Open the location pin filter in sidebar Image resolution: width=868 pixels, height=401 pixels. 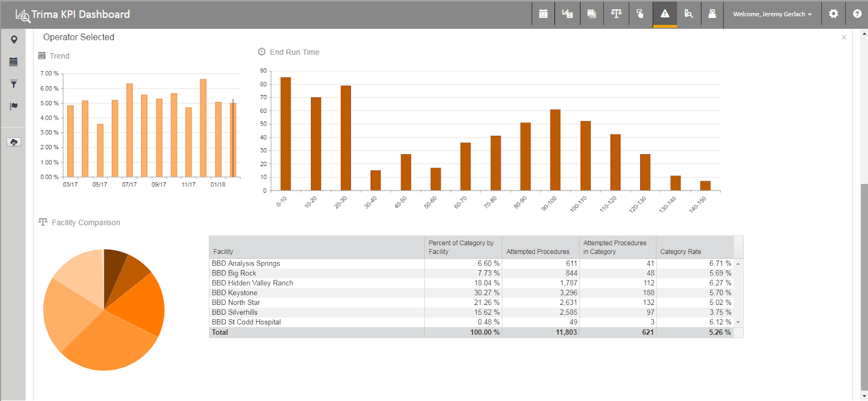click(14, 40)
